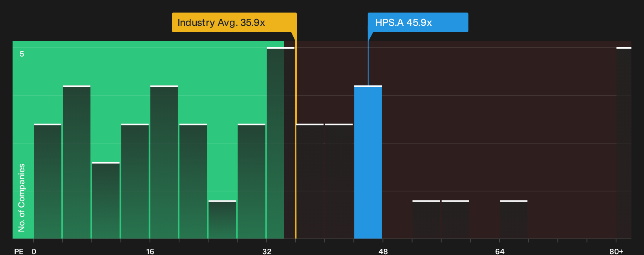Click the shortest green bar before 32
The height and width of the screenshot is (255, 644).
coord(222,220)
